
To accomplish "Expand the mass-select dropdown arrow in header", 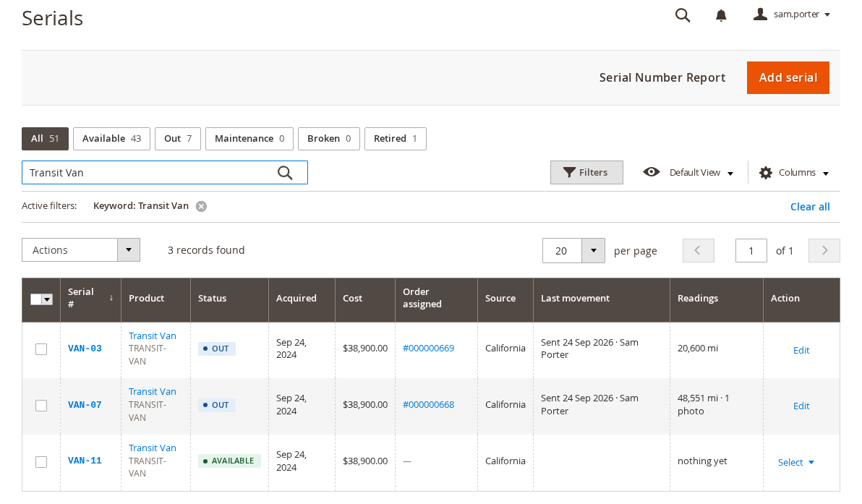I will (47, 299).
